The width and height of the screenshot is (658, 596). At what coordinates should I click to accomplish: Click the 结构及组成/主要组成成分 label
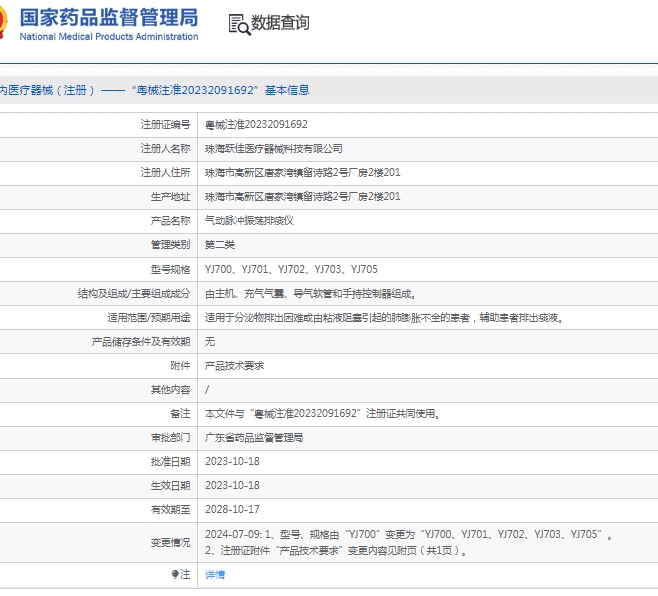(x=134, y=293)
